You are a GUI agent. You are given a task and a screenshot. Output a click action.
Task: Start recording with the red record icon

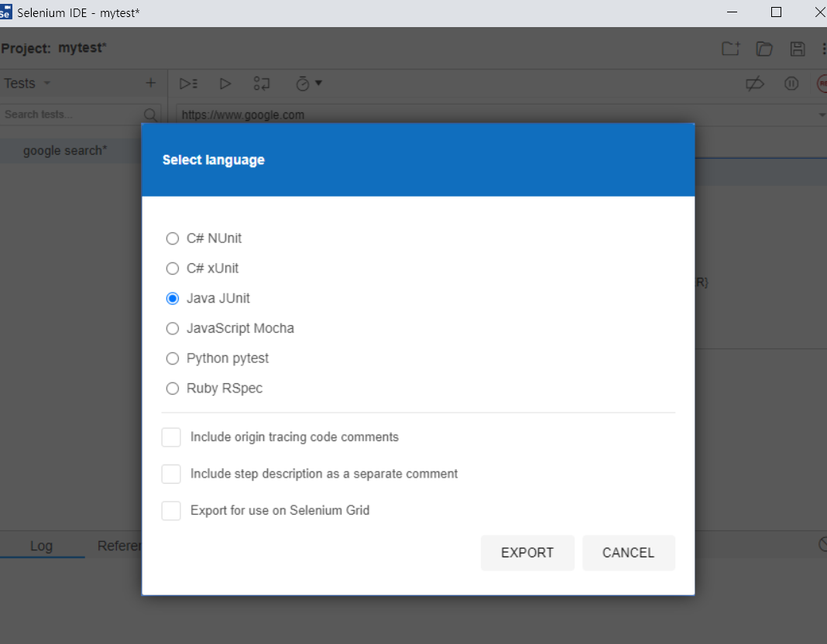pyautogui.click(x=822, y=84)
